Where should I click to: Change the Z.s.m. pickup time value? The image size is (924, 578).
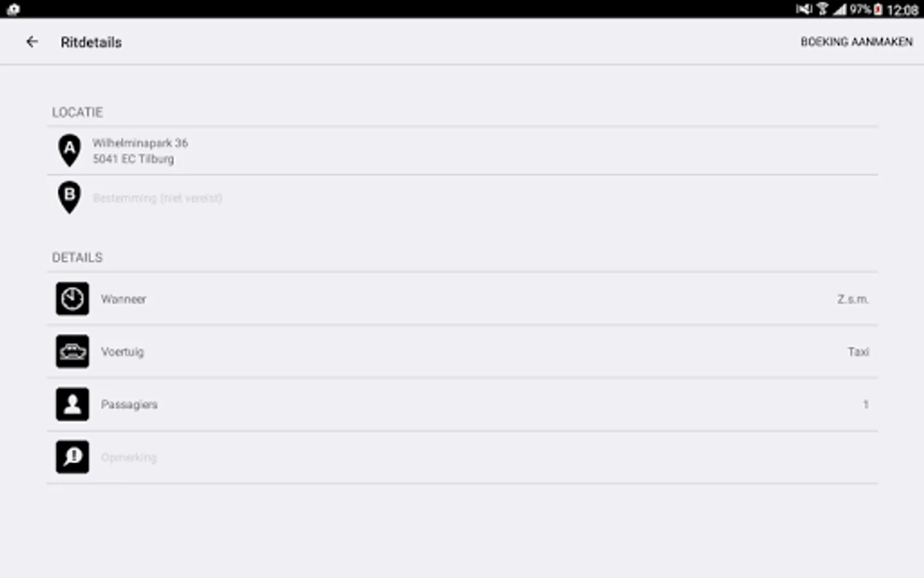853,299
